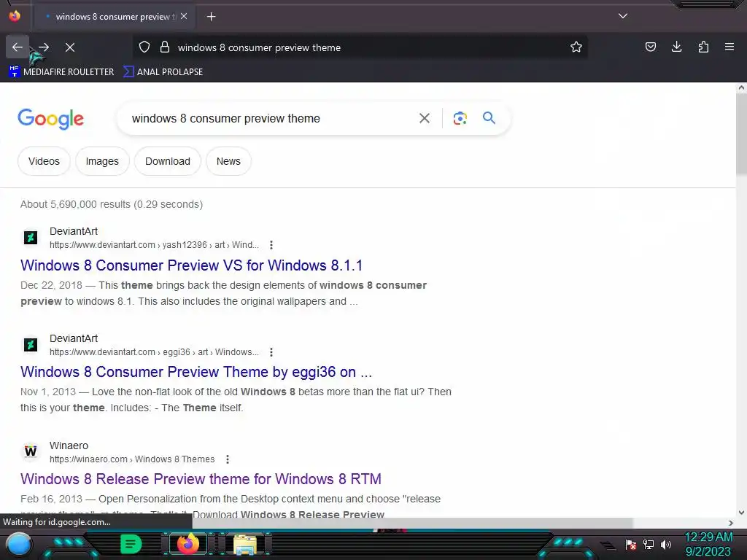
Task: Open the Firefox hamburger menu
Action: 729,47
